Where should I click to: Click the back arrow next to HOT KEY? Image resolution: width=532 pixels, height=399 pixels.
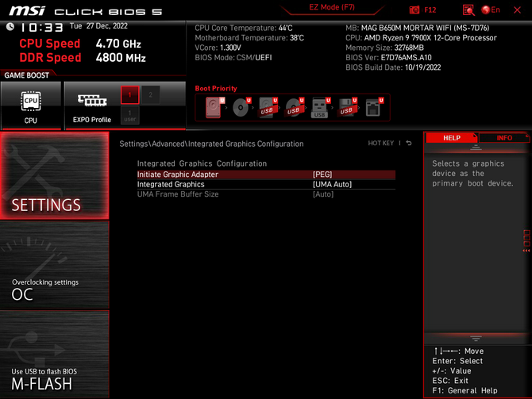tap(409, 144)
